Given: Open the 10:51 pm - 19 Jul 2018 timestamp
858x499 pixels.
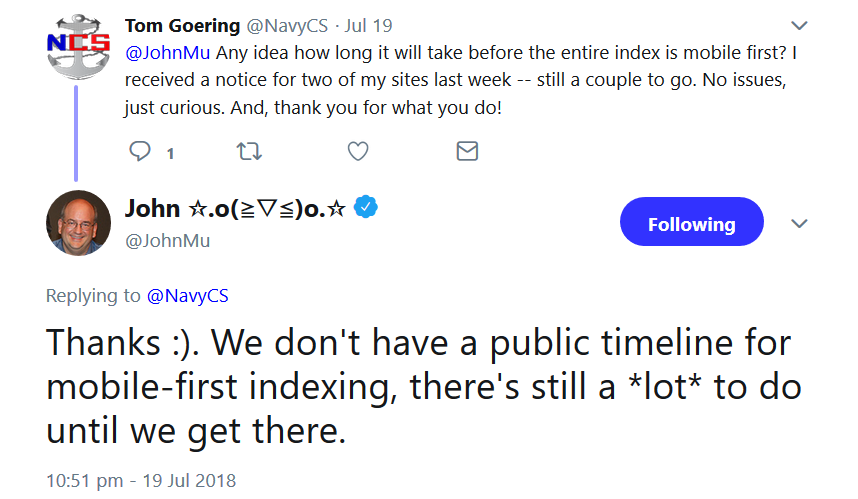Looking at the screenshot, I should click(x=141, y=480).
